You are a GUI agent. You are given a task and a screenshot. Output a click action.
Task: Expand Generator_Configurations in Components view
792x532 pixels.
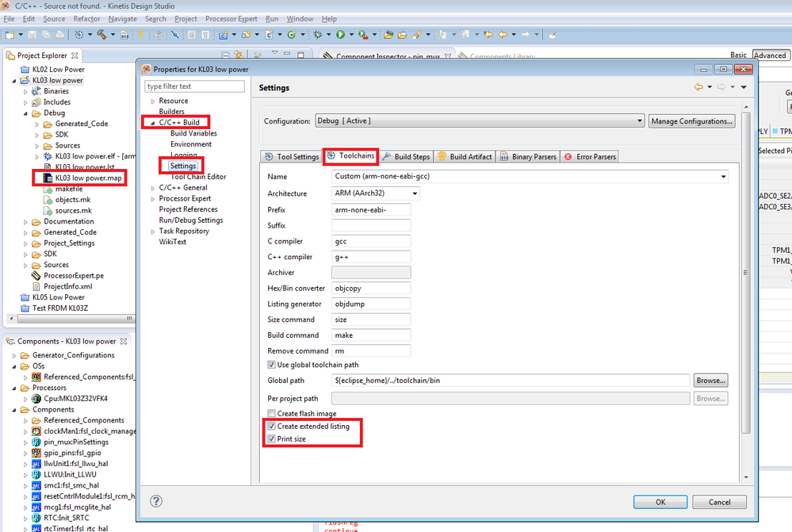[x=14, y=356]
